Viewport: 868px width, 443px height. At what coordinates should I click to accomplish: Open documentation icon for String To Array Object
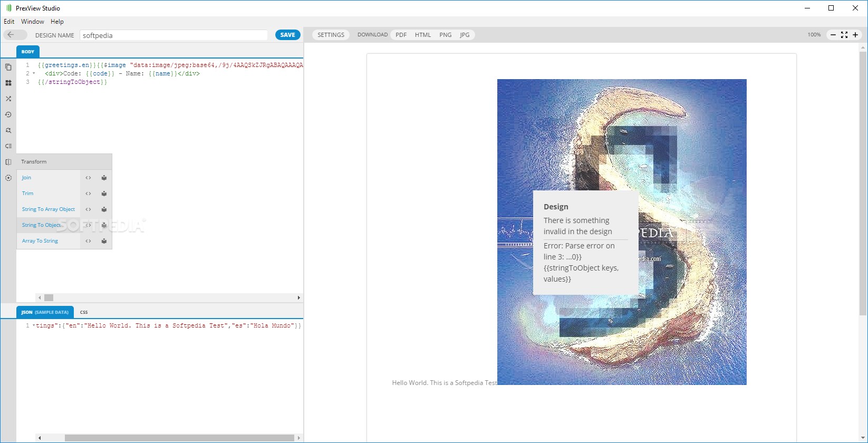pyautogui.click(x=104, y=209)
